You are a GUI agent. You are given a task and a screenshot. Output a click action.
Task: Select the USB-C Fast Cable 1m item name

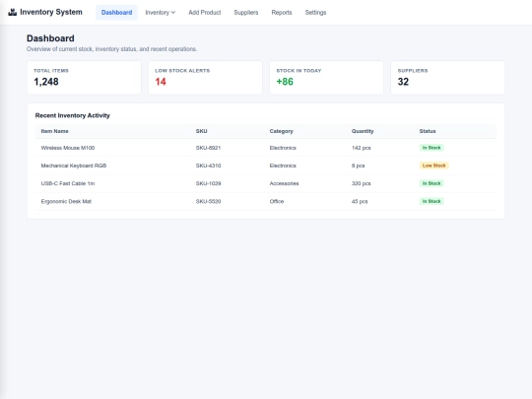pyautogui.click(x=68, y=183)
